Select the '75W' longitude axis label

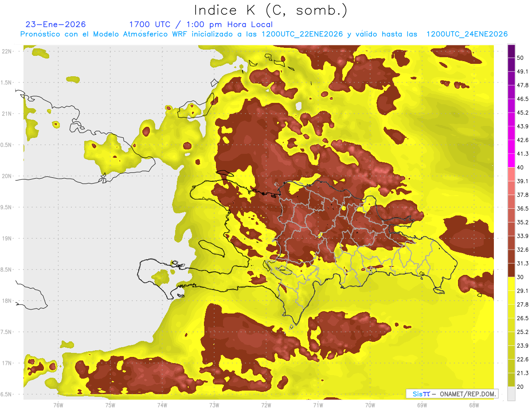110,405
